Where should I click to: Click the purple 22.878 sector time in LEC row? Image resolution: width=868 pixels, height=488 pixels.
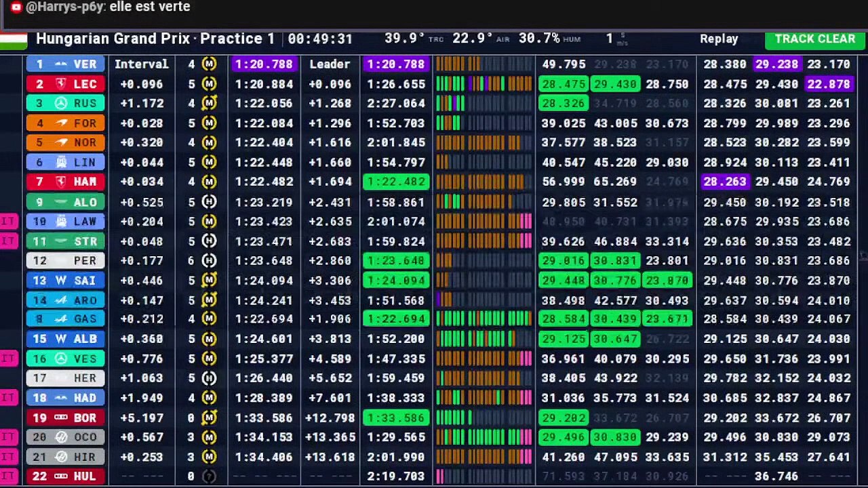click(828, 84)
